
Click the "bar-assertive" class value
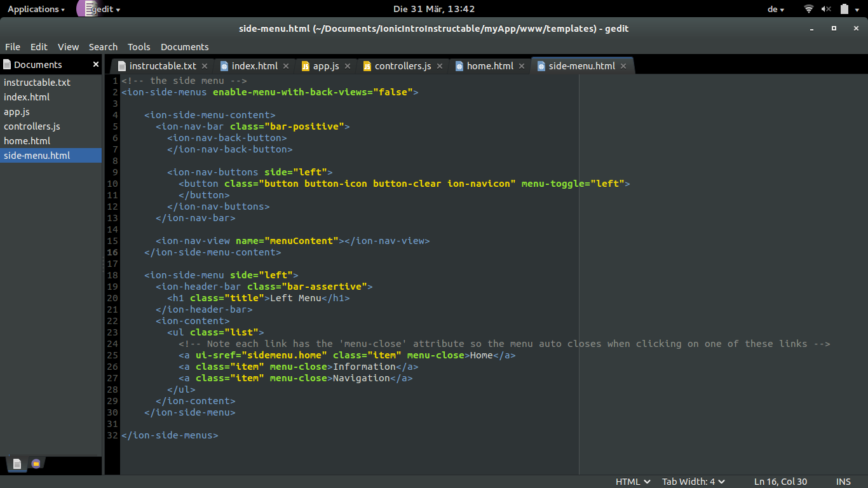click(x=324, y=287)
